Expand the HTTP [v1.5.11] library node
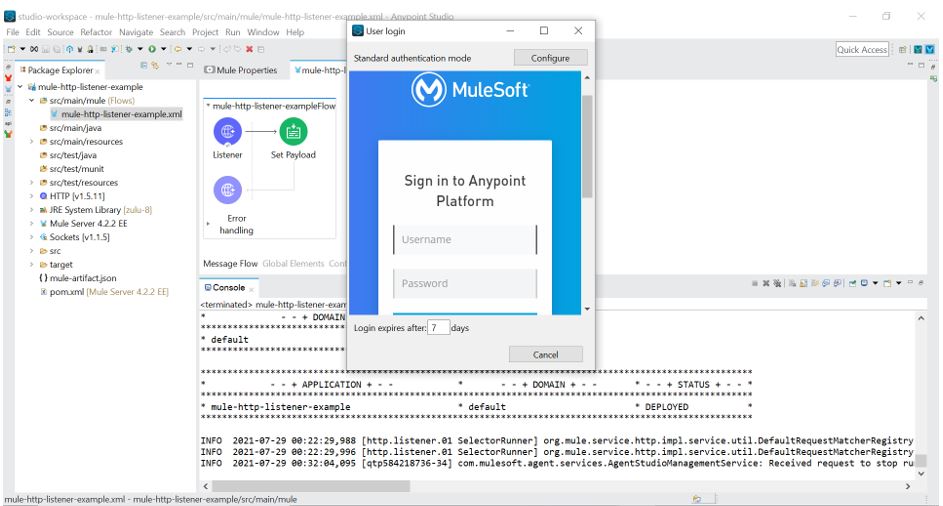 click(31, 196)
